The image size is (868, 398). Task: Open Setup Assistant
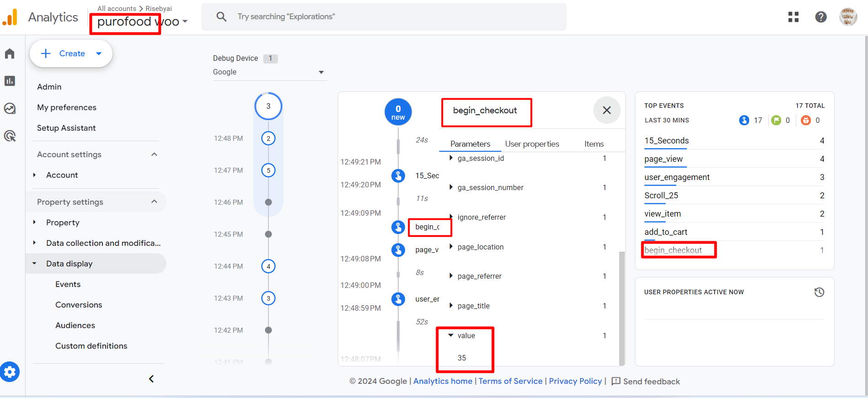pyautogui.click(x=66, y=128)
